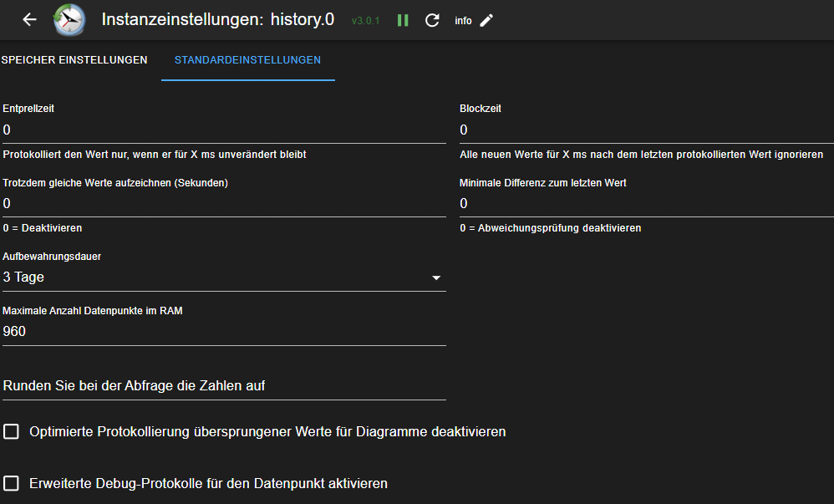Click the 'Instanzeinstellungen: history.0' title
Viewport: 834px width, 504px height.
tap(217, 20)
